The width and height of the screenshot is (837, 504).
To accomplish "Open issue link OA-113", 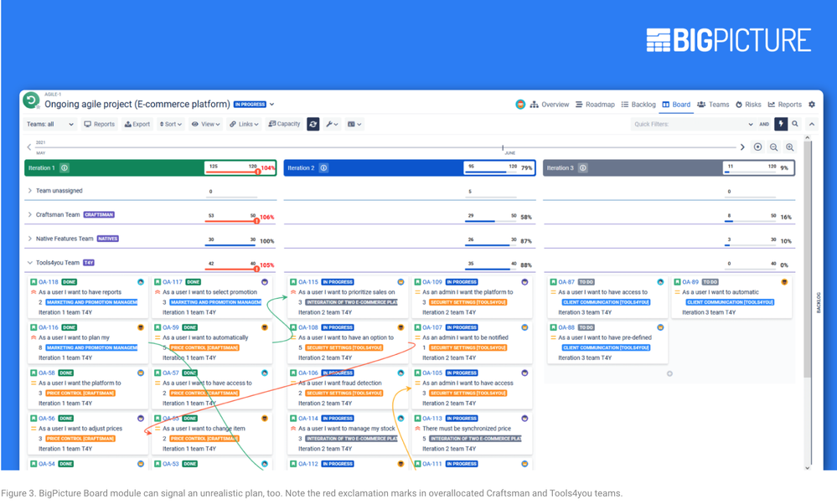I will (x=432, y=419).
